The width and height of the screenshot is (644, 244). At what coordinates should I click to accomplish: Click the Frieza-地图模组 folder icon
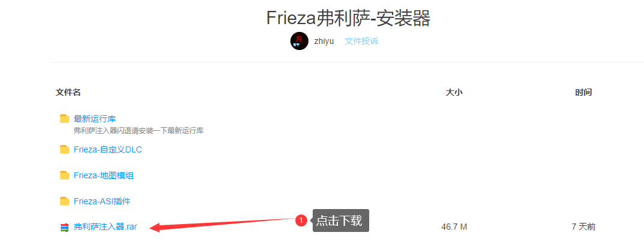[64, 176]
